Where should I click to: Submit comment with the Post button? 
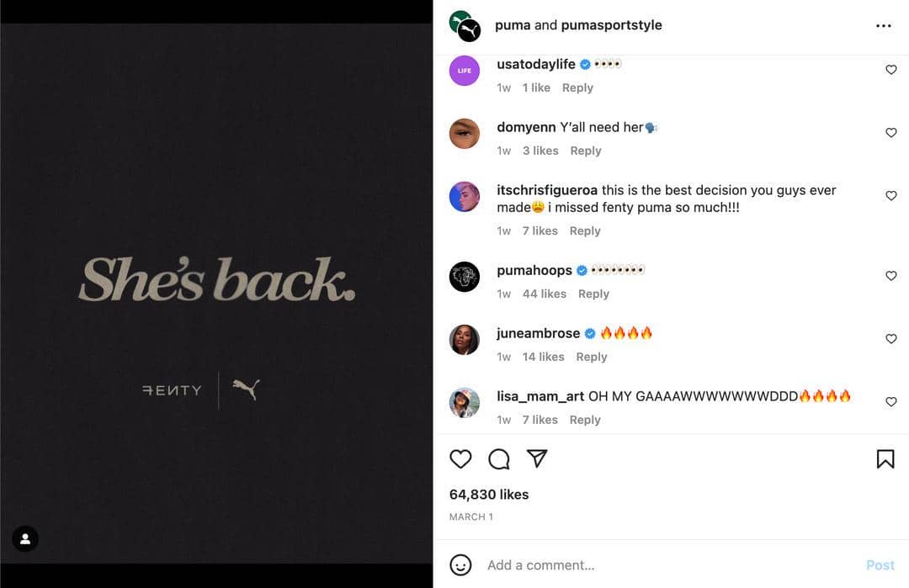click(x=880, y=564)
